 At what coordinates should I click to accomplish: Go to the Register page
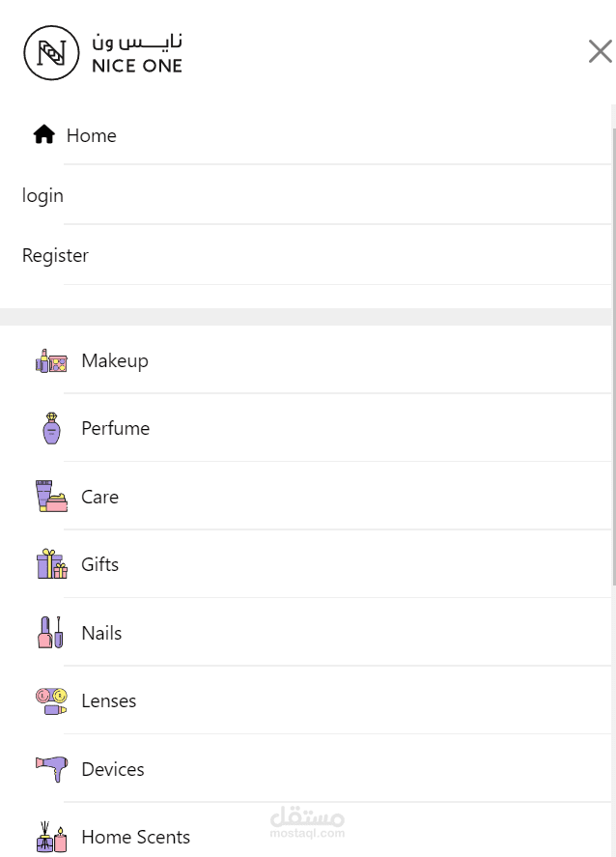point(55,255)
